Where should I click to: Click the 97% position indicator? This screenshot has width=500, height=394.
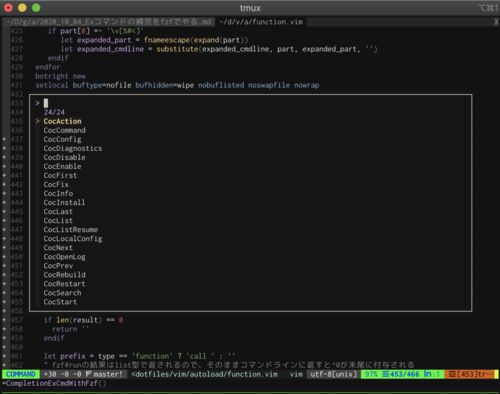point(371,374)
